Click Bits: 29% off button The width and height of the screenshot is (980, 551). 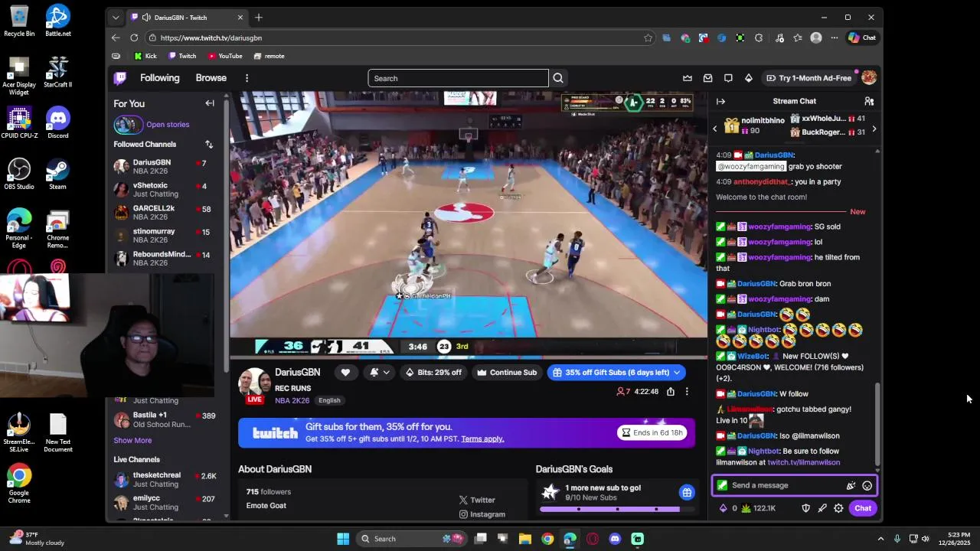tap(434, 373)
